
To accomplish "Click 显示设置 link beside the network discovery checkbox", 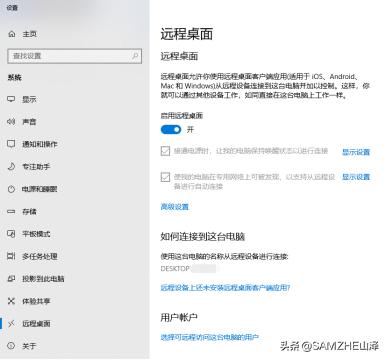I will [x=356, y=177].
